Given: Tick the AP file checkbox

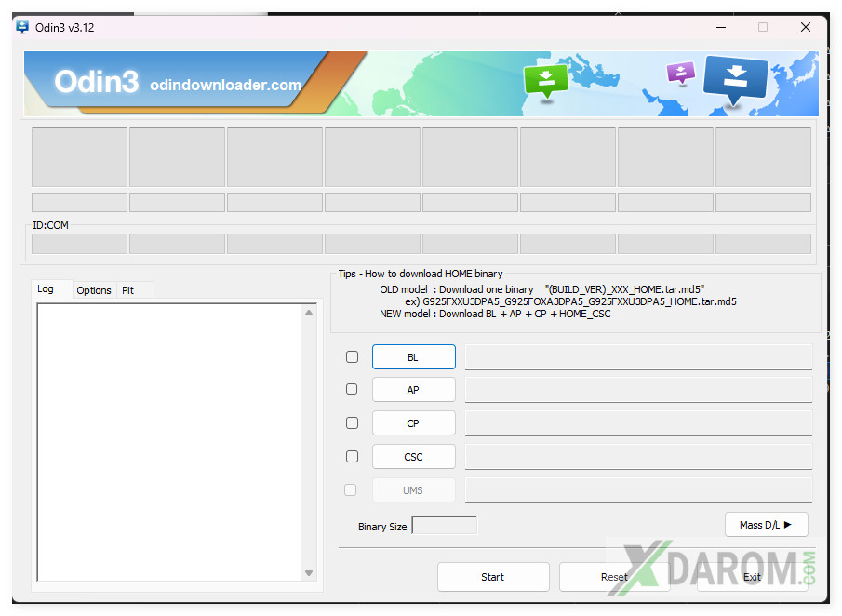Looking at the screenshot, I should click(352, 389).
